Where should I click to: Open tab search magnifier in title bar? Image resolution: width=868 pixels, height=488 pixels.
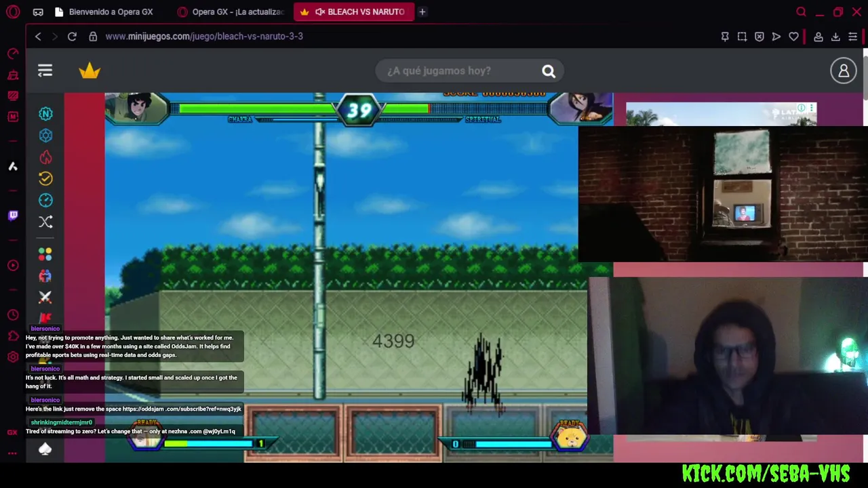point(801,12)
